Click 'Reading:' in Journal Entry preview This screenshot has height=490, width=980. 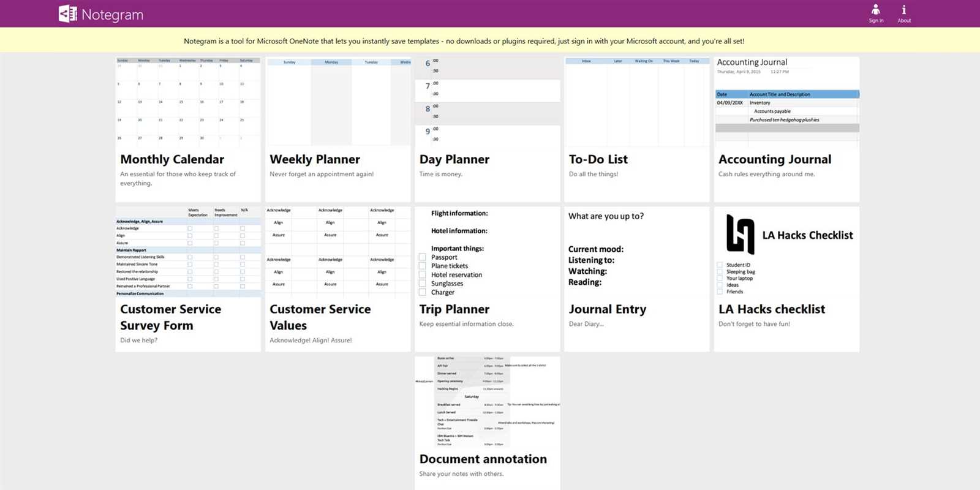click(585, 282)
